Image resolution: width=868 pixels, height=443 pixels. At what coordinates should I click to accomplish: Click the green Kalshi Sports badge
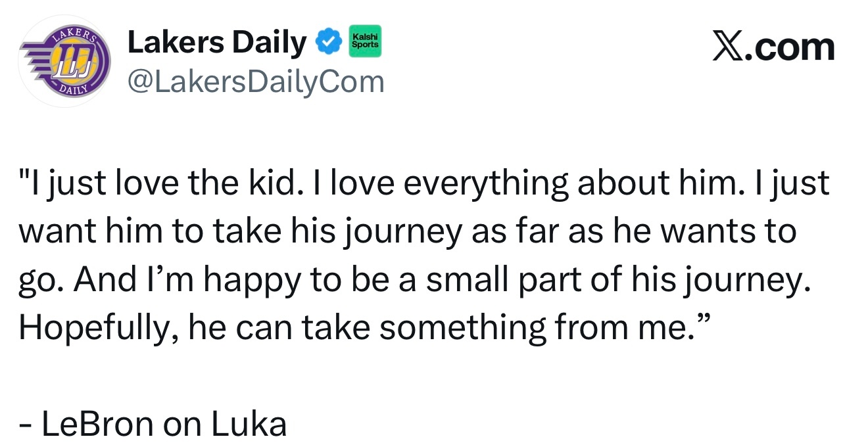[x=365, y=42]
